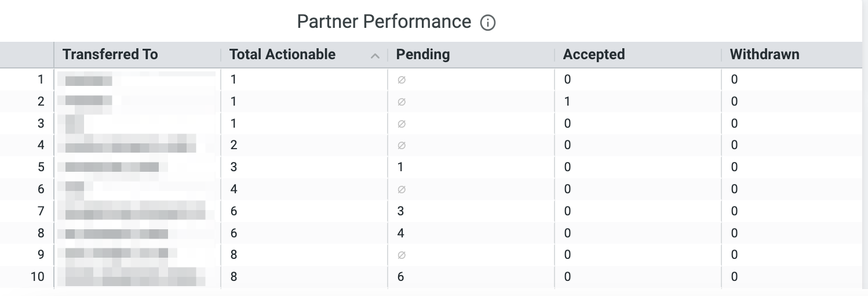This screenshot has height=296, width=868.
Task: Sort by the Transferred To column
Action: (110, 55)
